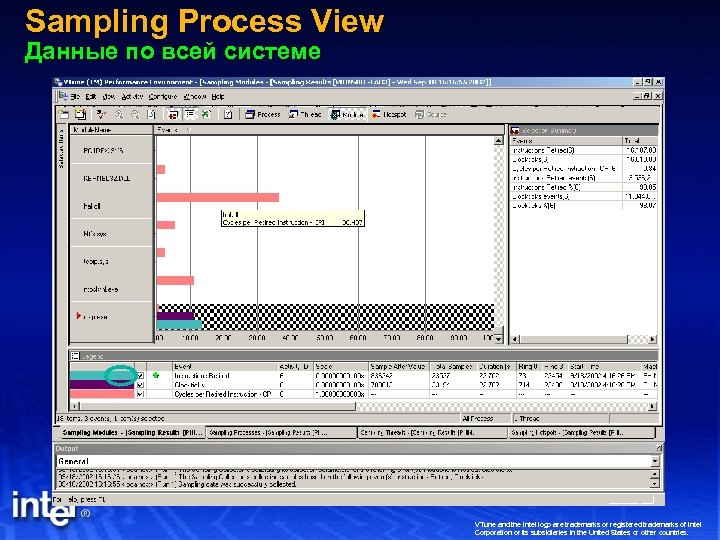Click the Events column header of chart
The width and height of the screenshot is (720, 540).
pyautogui.click(x=329, y=130)
